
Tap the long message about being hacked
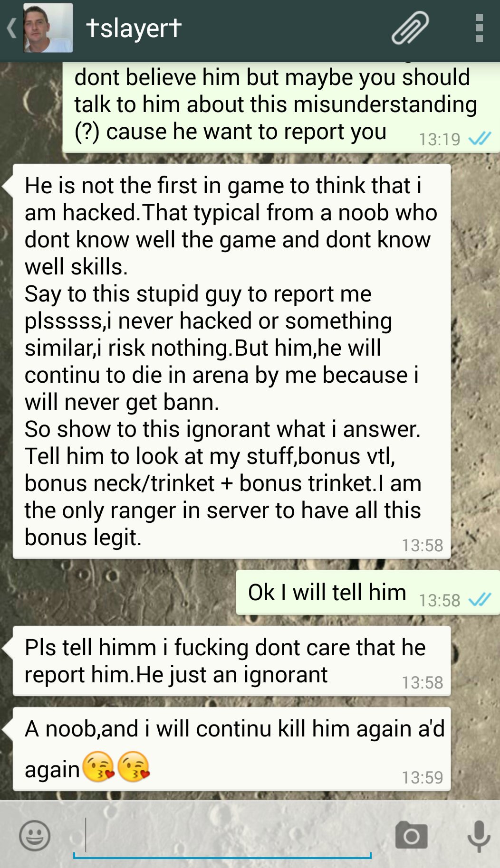[x=231, y=361]
